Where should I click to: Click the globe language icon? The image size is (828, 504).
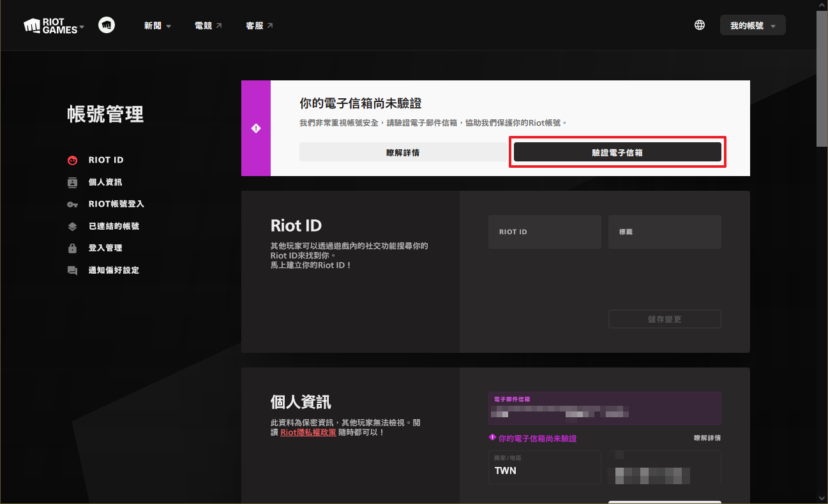(x=700, y=26)
